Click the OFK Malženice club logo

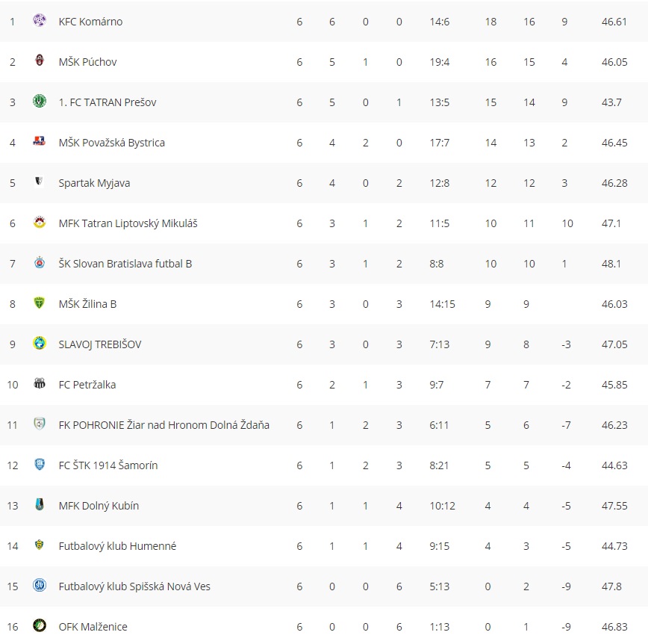[40, 626]
